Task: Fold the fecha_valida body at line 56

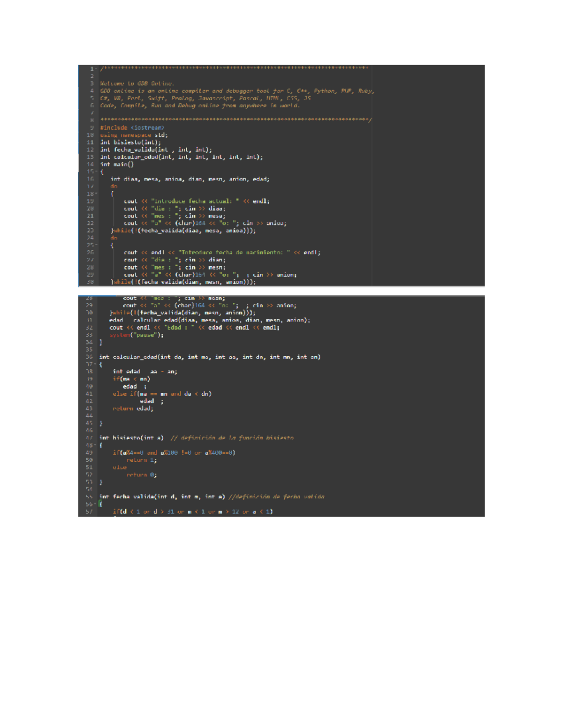Action: 96,504
